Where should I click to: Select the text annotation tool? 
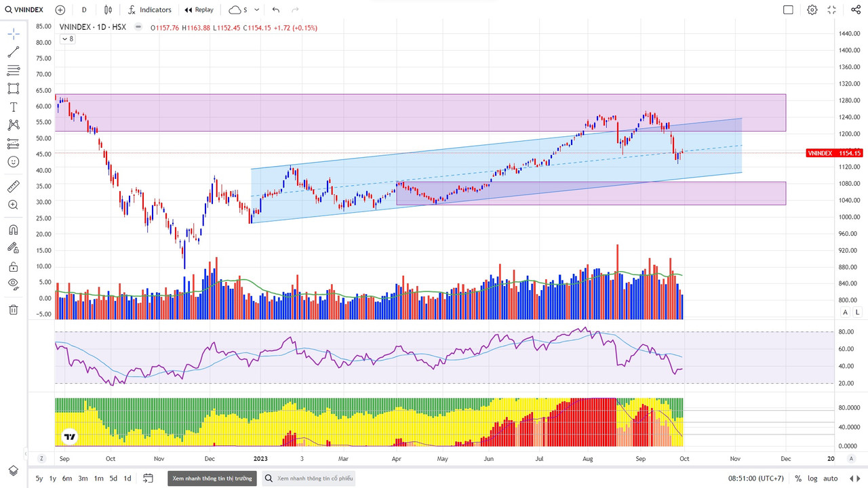[x=14, y=107]
